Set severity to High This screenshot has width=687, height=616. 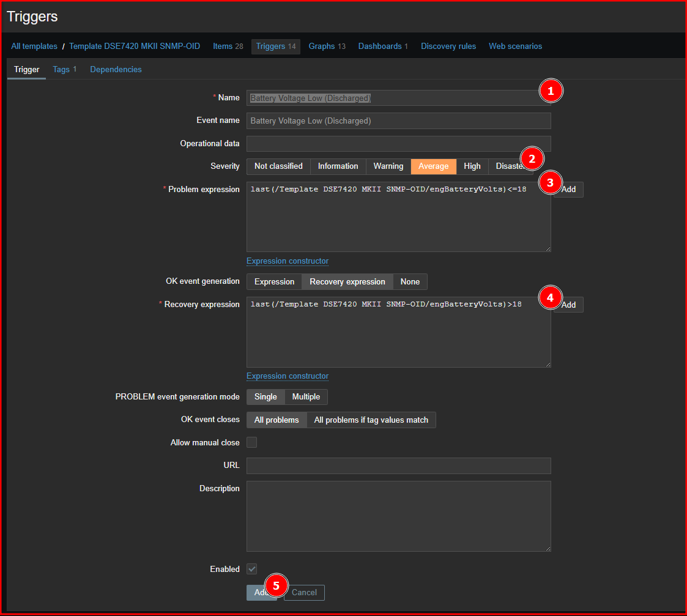click(x=472, y=166)
